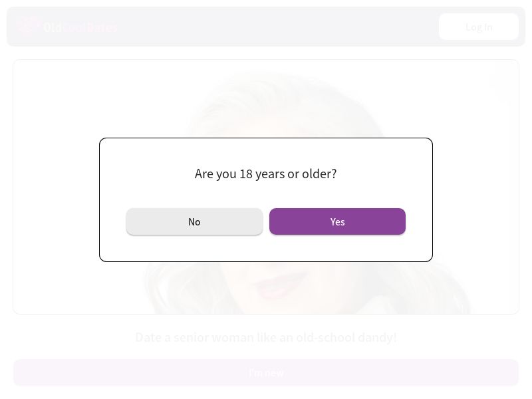Image resolution: width=532 pixels, height=399 pixels.
Task: Confirm age with the Yes button
Action: tap(337, 221)
